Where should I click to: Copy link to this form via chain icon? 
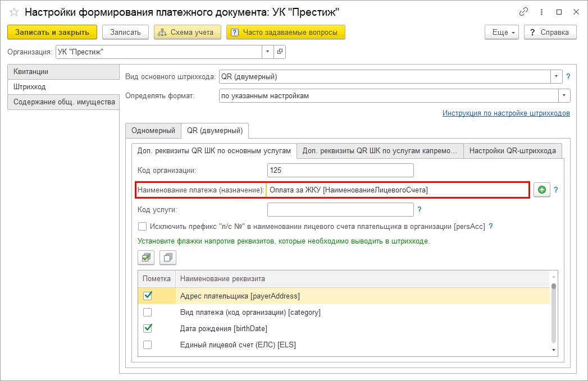coord(523,12)
